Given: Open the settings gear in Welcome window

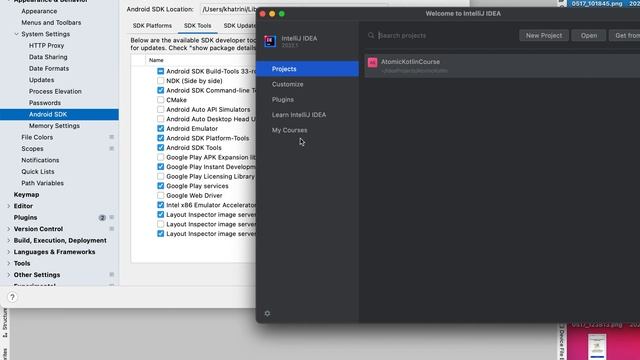Looking at the screenshot, I should point(267,313).
